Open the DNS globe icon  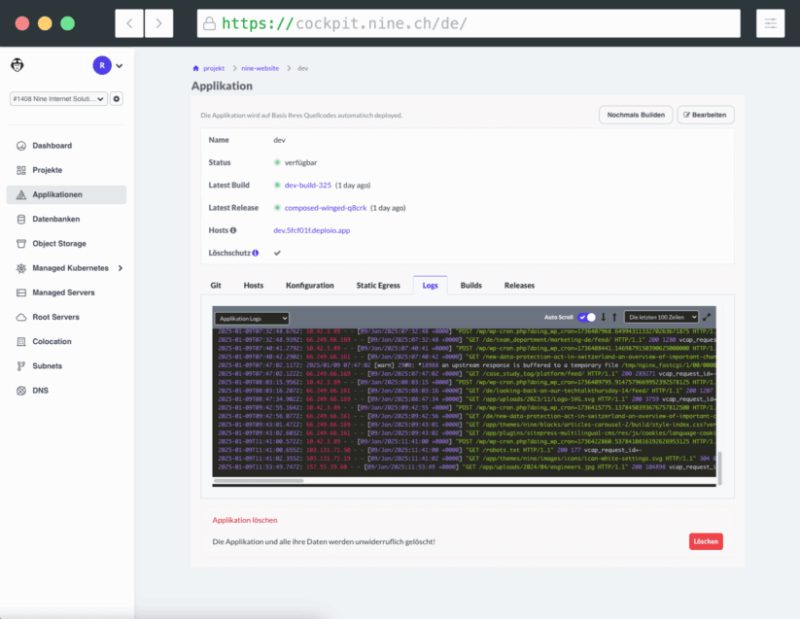click(21, 390)
